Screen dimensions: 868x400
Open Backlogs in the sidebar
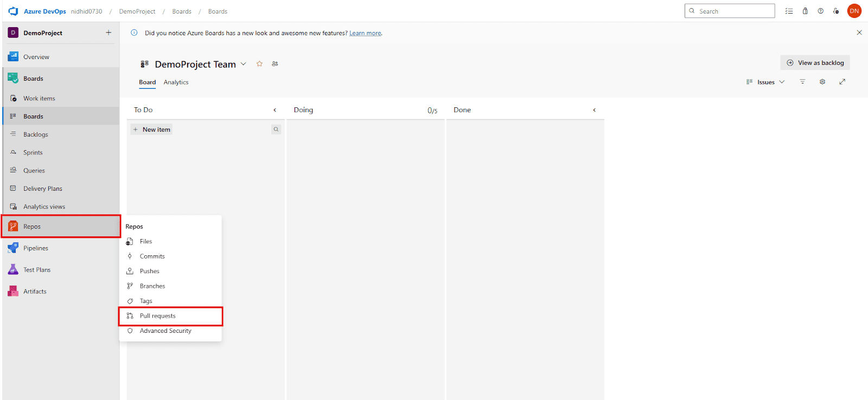[x=61, y=134]
